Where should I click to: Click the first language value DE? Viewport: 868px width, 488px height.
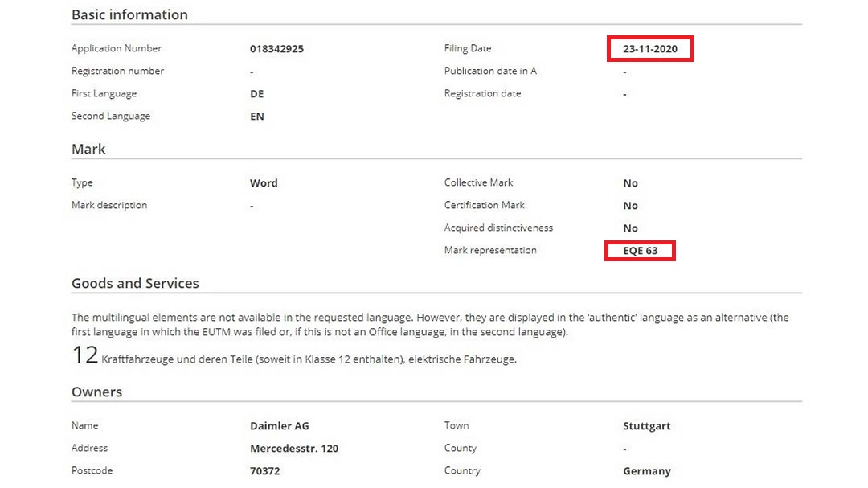coord(257,93)
